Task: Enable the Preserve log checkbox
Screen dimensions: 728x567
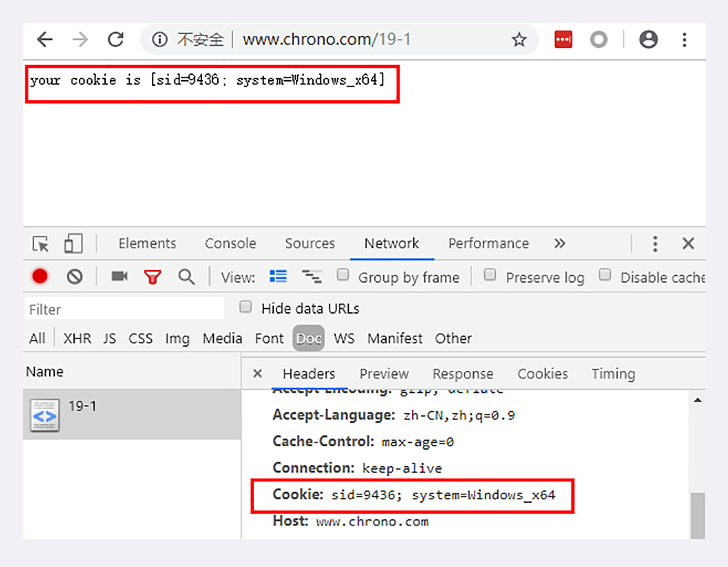Action: coord(490,275)
